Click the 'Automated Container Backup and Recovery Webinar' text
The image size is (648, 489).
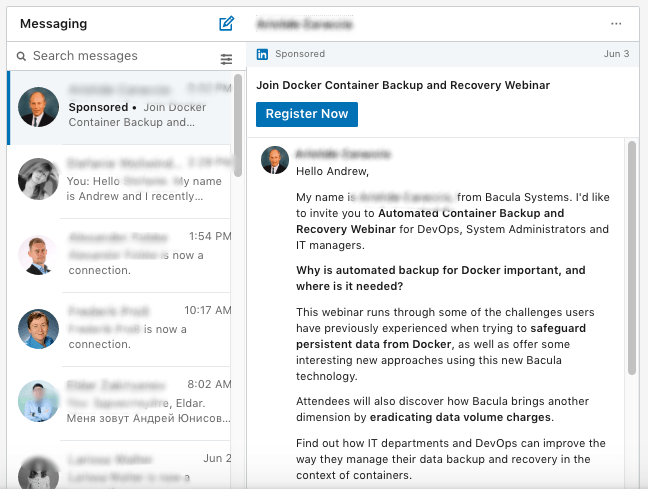coord(430,221)
